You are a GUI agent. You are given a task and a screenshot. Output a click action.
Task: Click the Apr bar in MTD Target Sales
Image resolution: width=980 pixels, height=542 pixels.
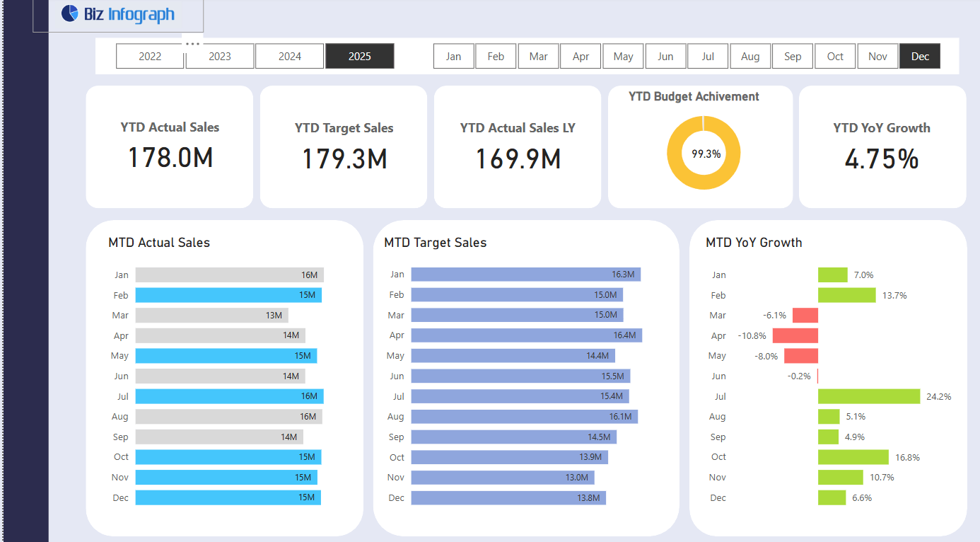(526, 335)
